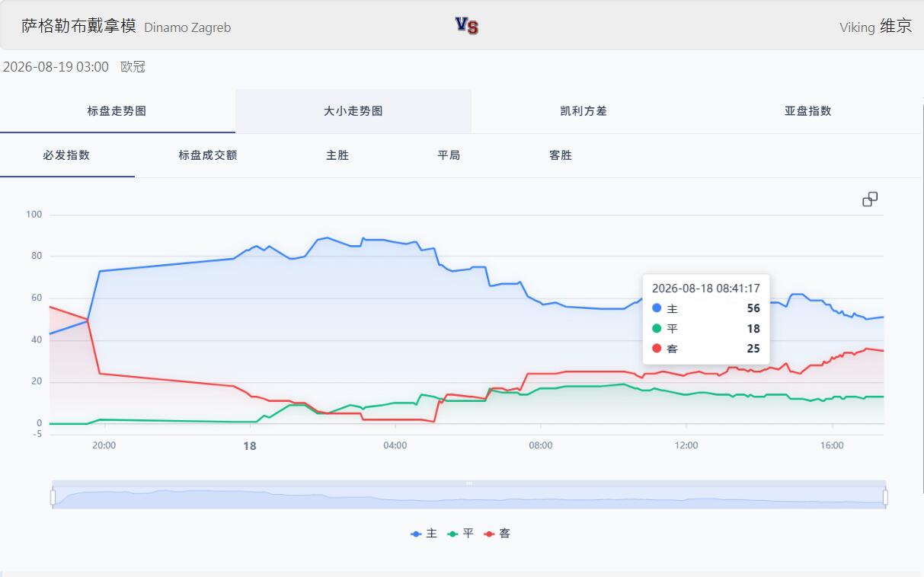Open the 标盘走势图 tab
This screenshot has height=577, width=924.
[117, 111]
